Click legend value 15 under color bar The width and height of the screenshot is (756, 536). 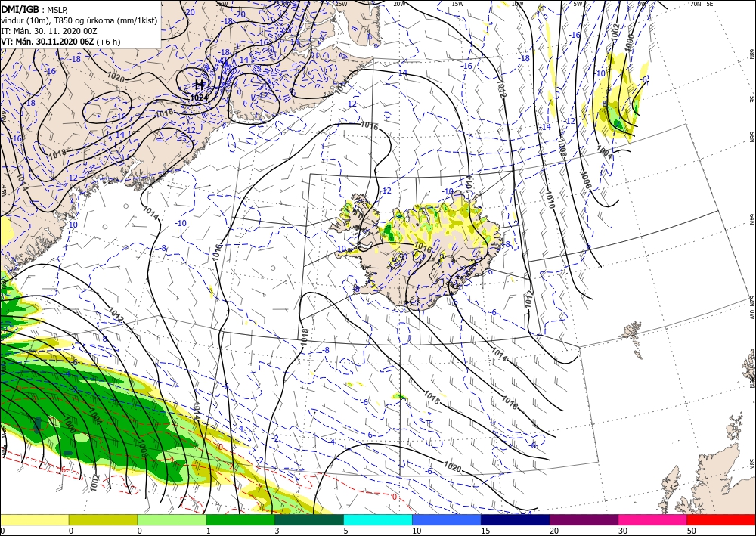tap(485, 531)
